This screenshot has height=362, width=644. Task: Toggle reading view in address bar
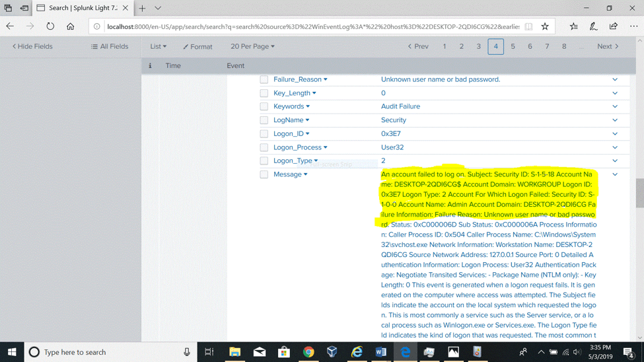point(528,26)
